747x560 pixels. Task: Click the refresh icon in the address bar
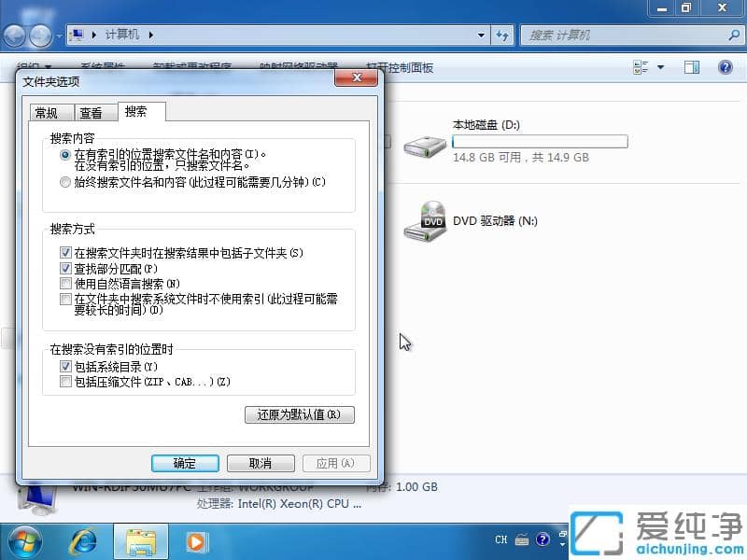503,35
